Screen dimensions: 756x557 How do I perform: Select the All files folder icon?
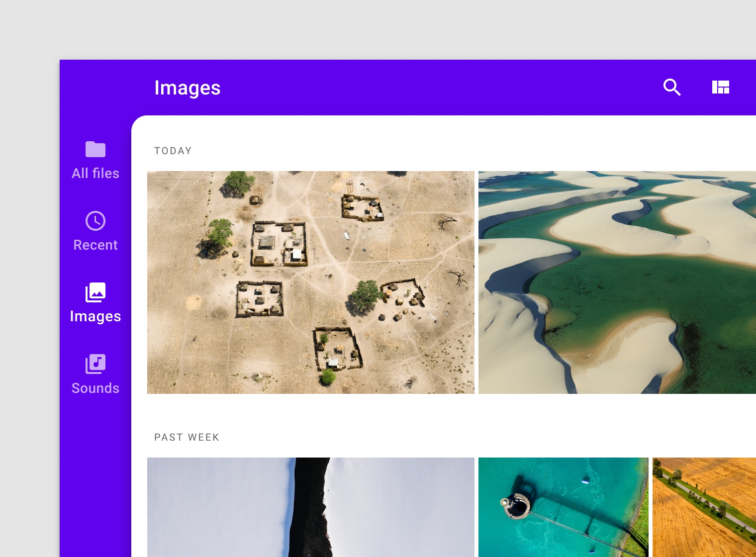95,149
